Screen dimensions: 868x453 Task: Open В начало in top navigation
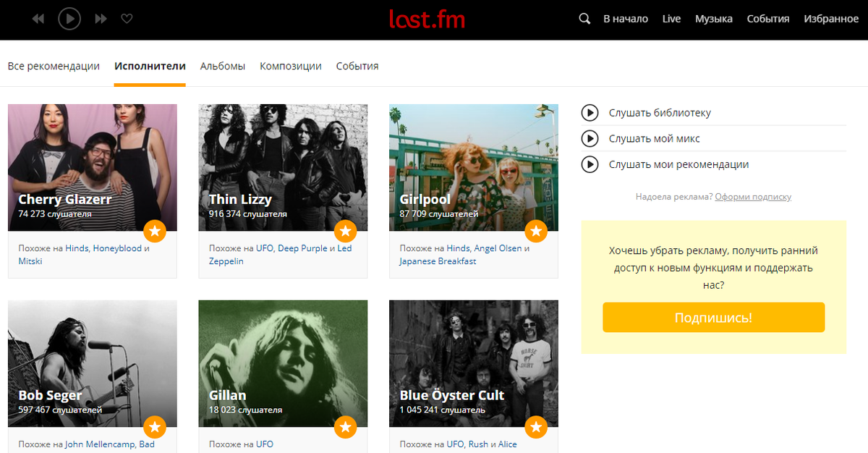coord(626,19)
